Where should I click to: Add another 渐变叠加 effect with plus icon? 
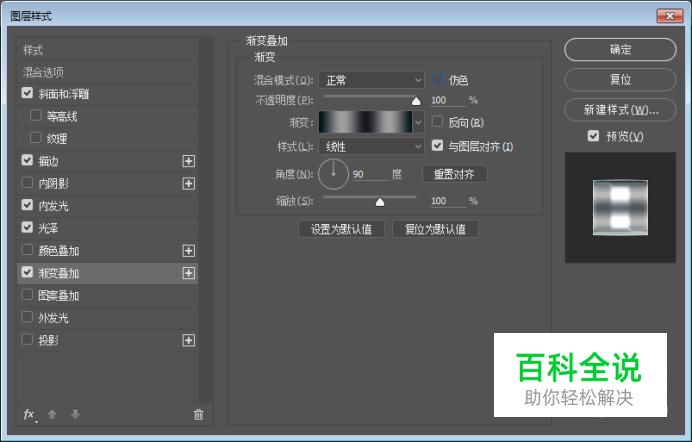tap(188, 273)
